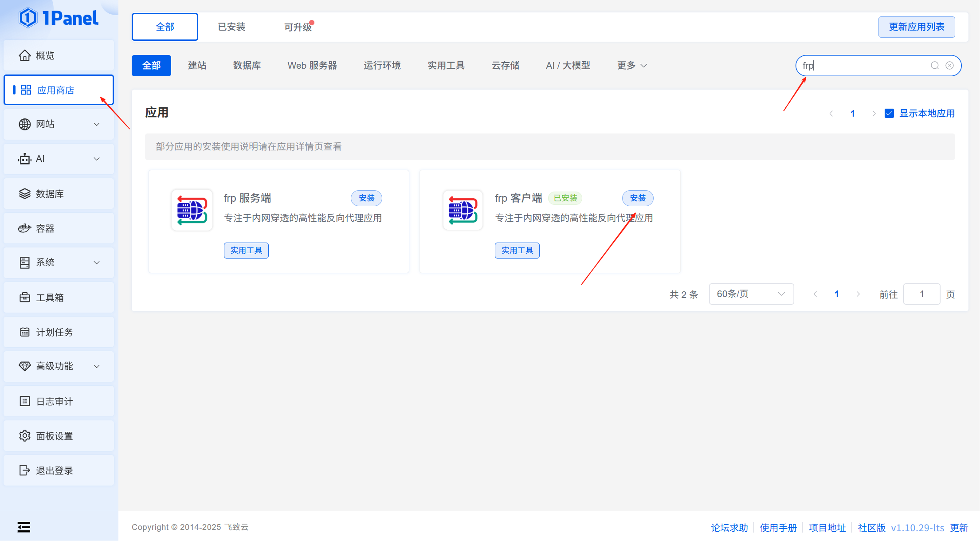Image resolution: width=980 pixels, height=541 pixels.
Task: Install the frp 服务端 app
Action: pos(366,198)
